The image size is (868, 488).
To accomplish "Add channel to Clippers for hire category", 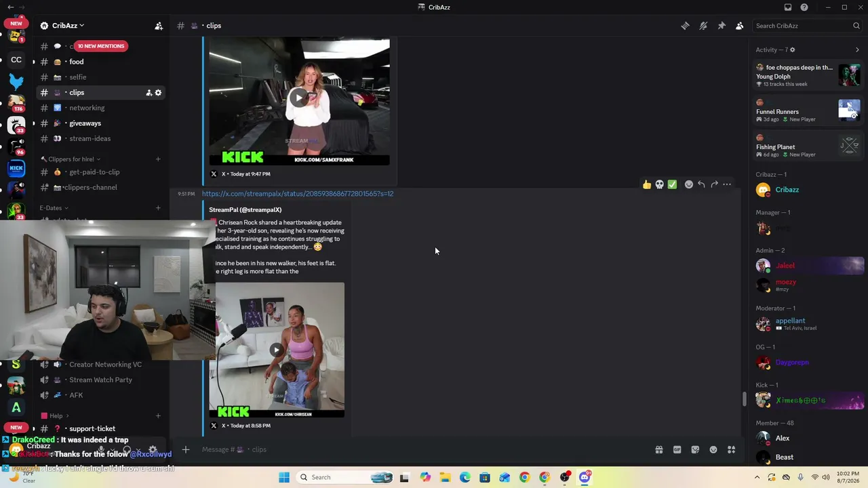I will (x=158, y=159).
